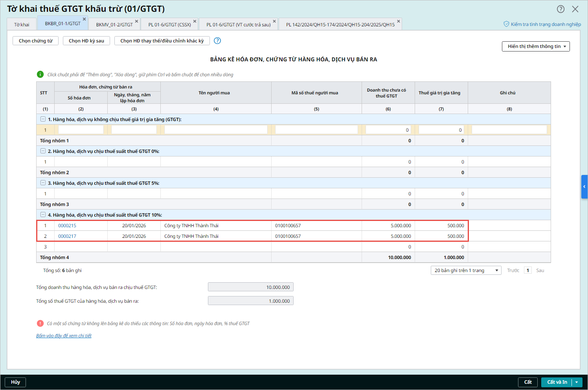Click the Số hóa đơn input field in group 1
588x390 pixels.
(81, 130)
